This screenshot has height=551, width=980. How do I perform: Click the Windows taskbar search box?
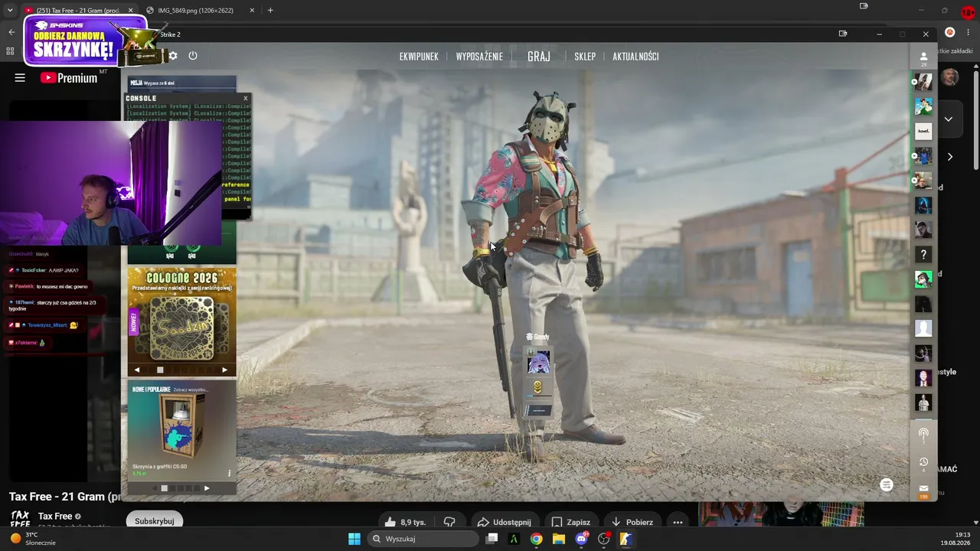click(x=423, y=539)
